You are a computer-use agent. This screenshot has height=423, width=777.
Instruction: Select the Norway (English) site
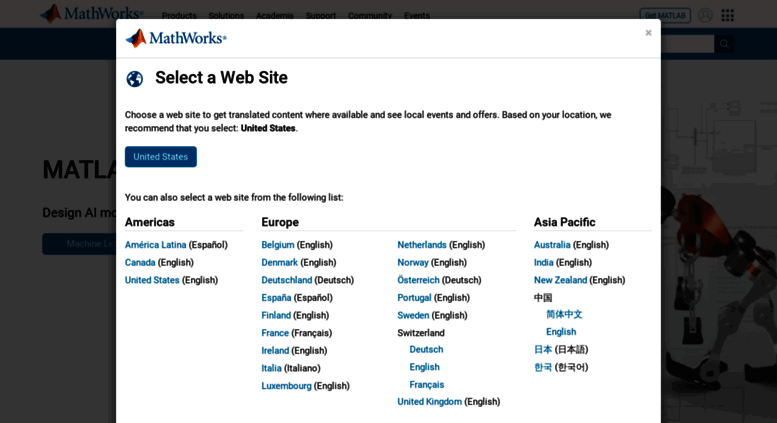pyautogui.click(x=413, y=263)
